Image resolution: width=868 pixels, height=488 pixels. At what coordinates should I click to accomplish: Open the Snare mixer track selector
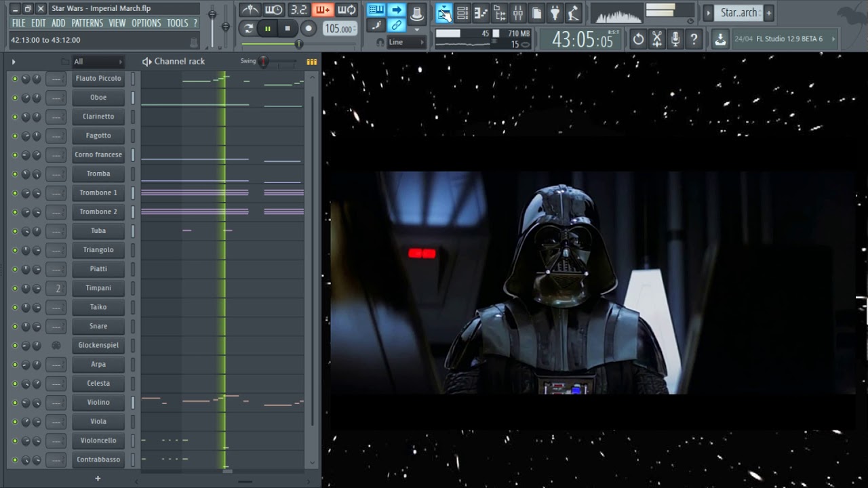[56, 326]
